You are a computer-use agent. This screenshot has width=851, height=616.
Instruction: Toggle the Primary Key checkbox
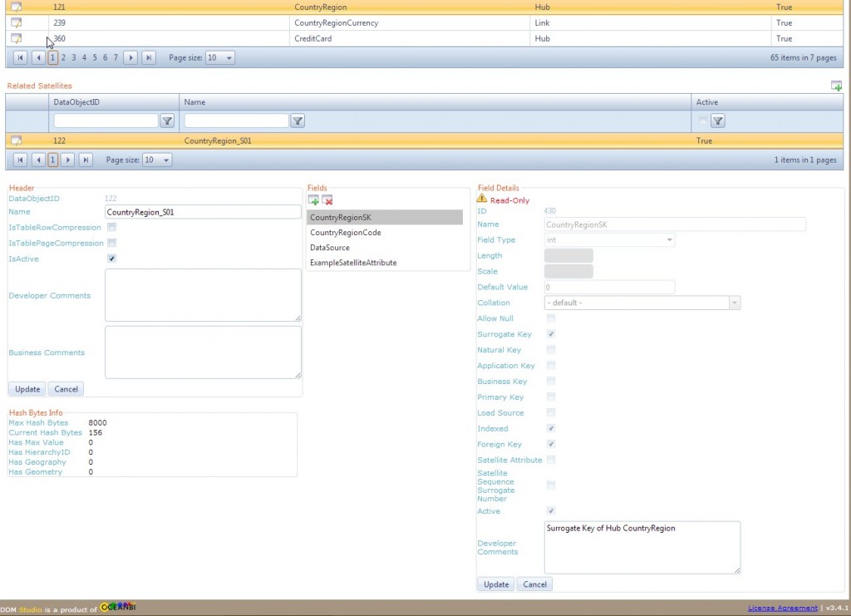551,397
